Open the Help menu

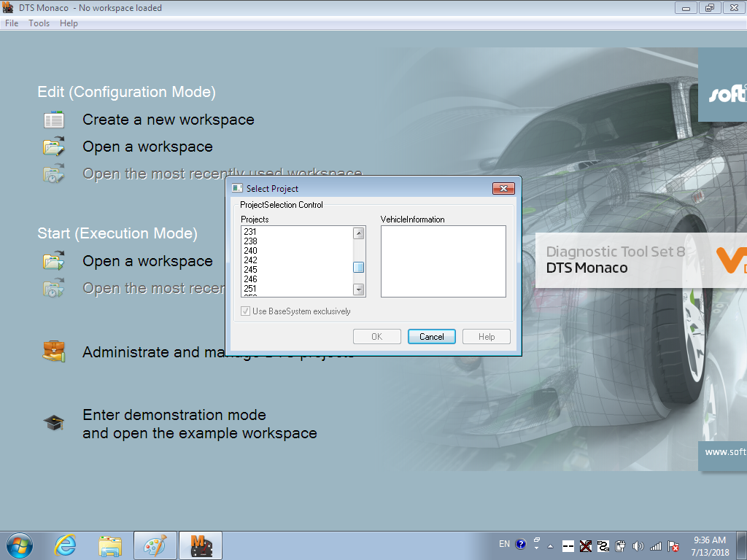69,23
